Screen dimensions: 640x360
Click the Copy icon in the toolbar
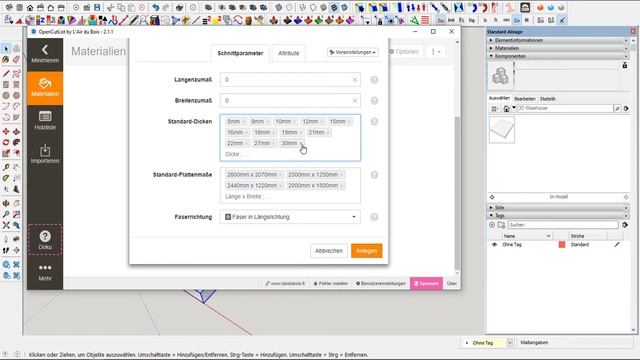[121, 7]
